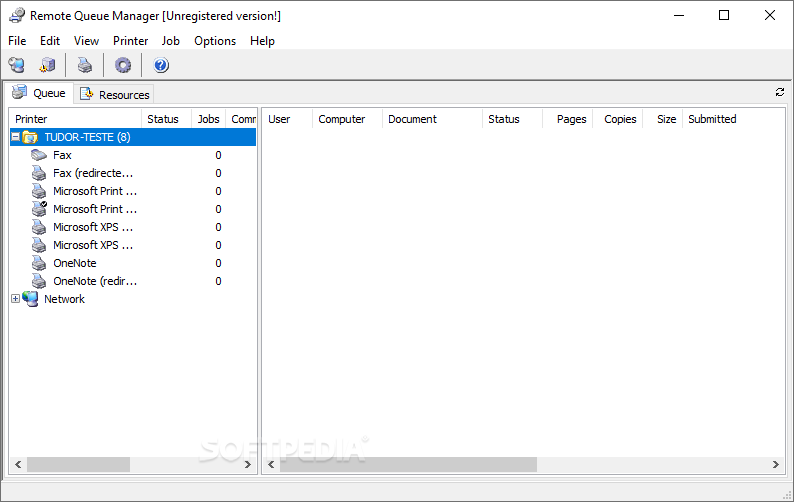
Task: Click the add server toolbar icon
Action: (48, 65)
